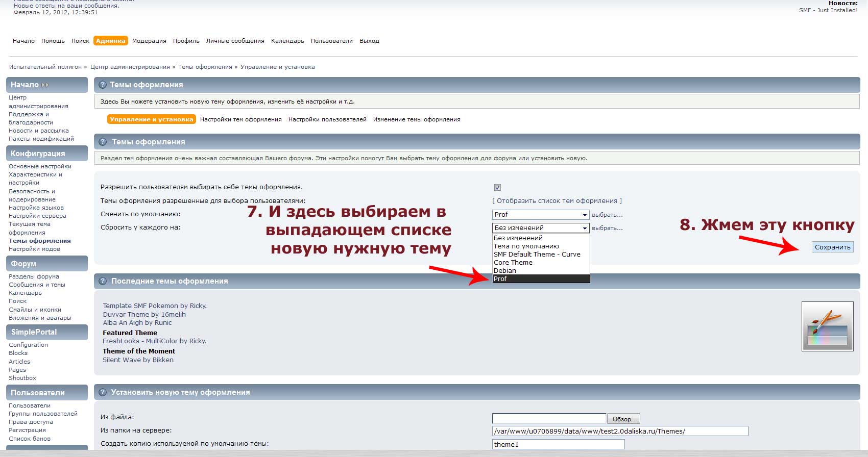
Task: Open Blocks under SimplePortal
Action: 18,353
